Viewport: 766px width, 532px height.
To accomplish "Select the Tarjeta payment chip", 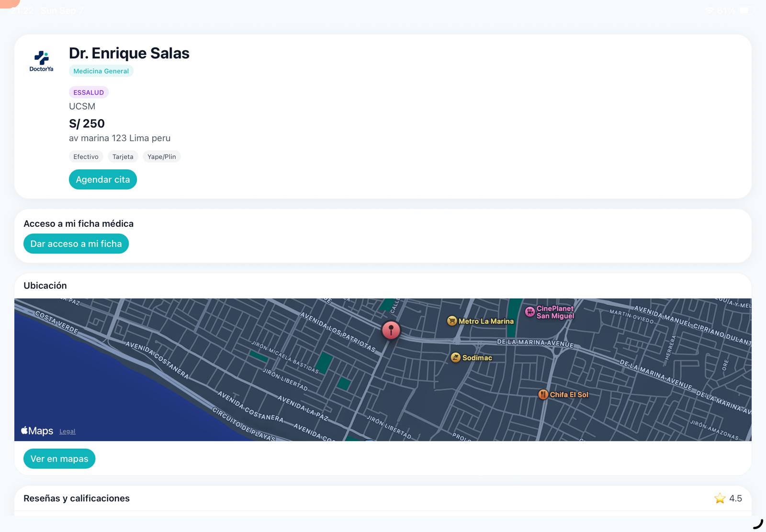I will click(123, 156).
